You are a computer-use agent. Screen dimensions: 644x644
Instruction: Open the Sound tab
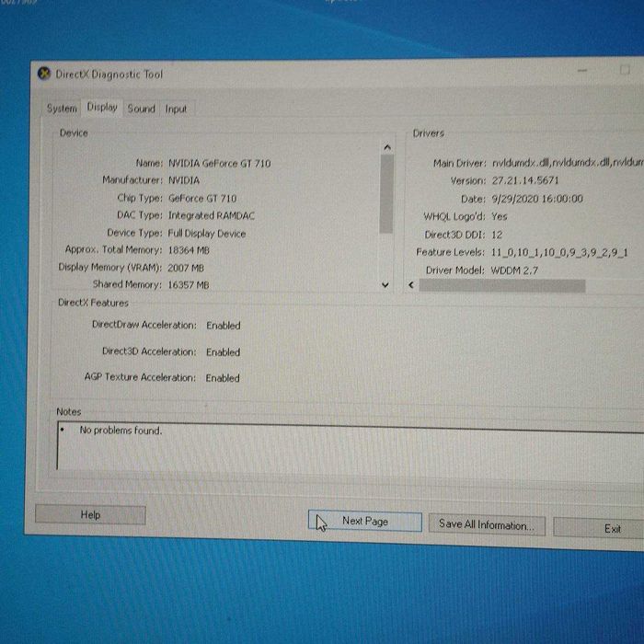[x=141, y=109]
